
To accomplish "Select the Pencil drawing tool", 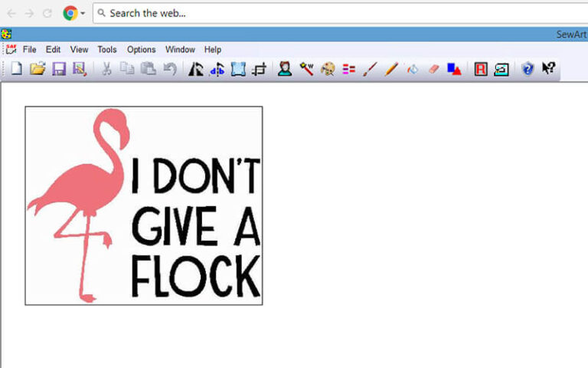I will click(x=391, y=69).
